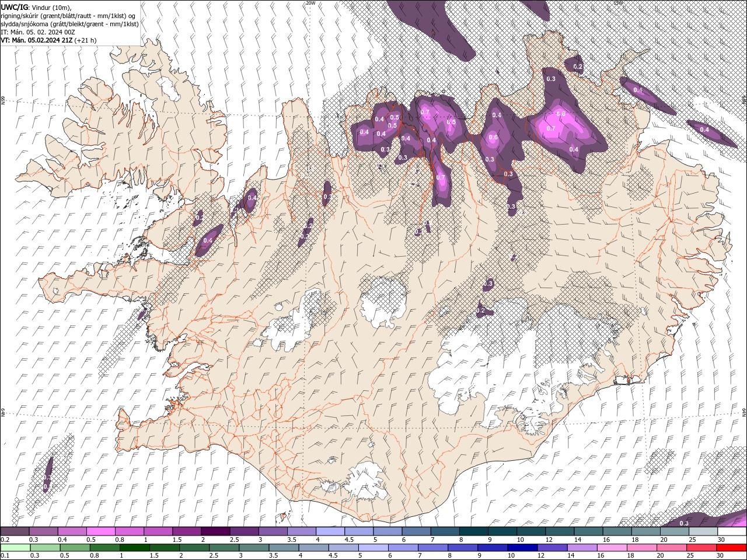Click the UWC/IG title text

click(14, 7)
